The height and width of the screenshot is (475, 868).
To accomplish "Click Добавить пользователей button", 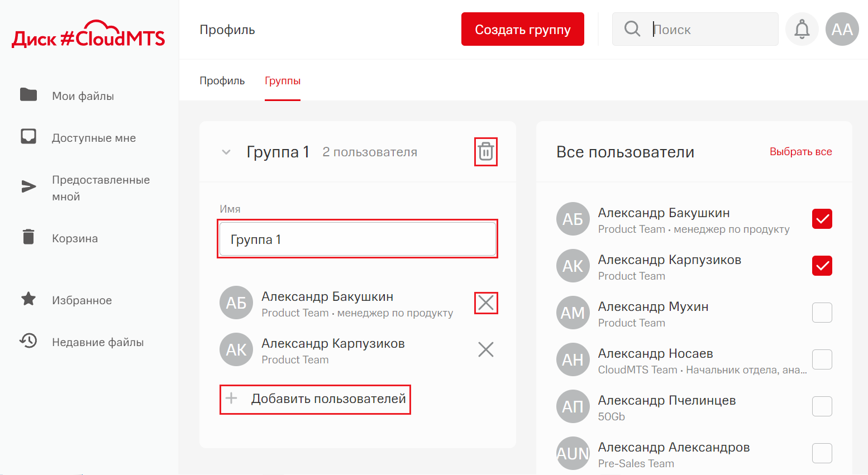I will pos(316,399).
